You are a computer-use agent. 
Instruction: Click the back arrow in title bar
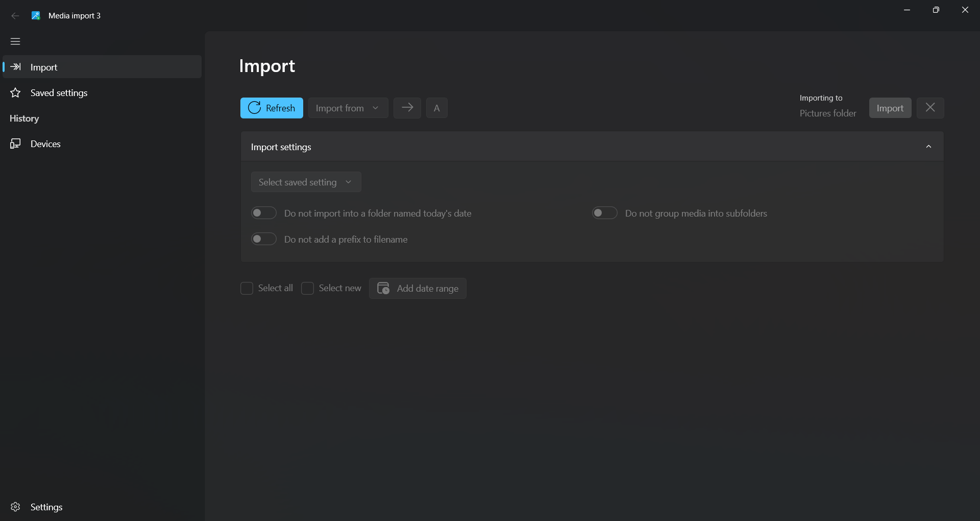click(x=15, y=16)
